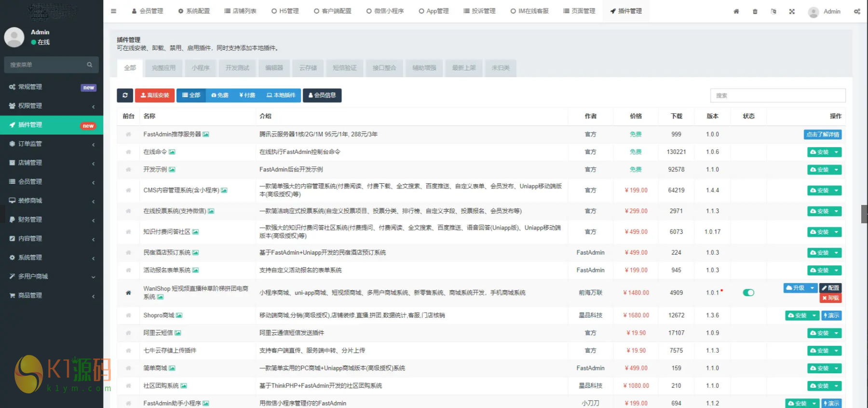Open dropdown arrow next to WanlShop 升级
Image resolution: width=868 pixels, height=408 pixels.
pos(813,288)
